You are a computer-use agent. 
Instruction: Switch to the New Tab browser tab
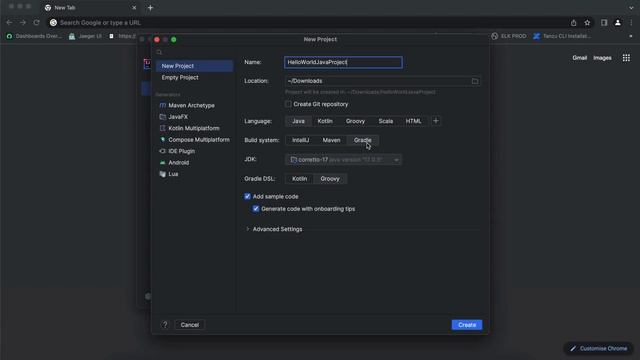90,8
